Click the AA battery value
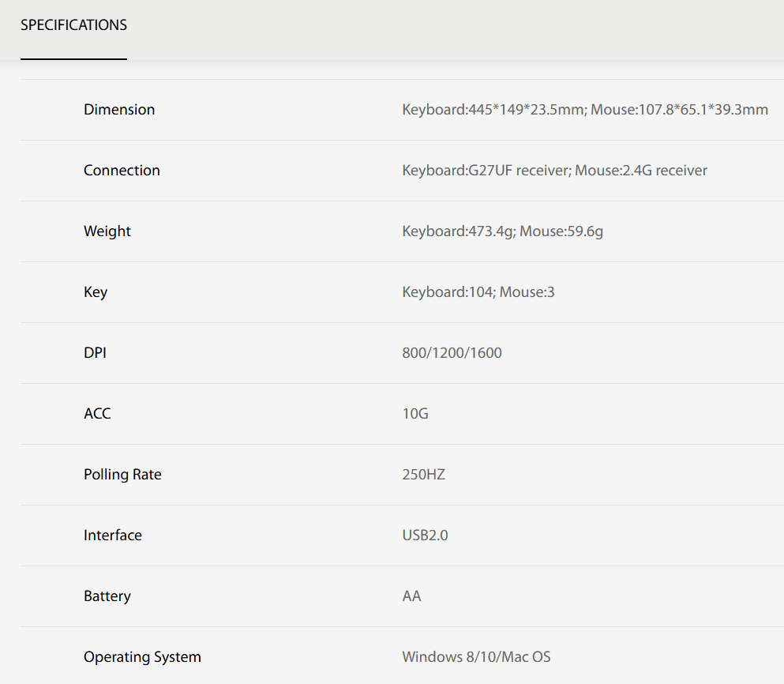The image size is (784, 684). click(x=411, y=596)
